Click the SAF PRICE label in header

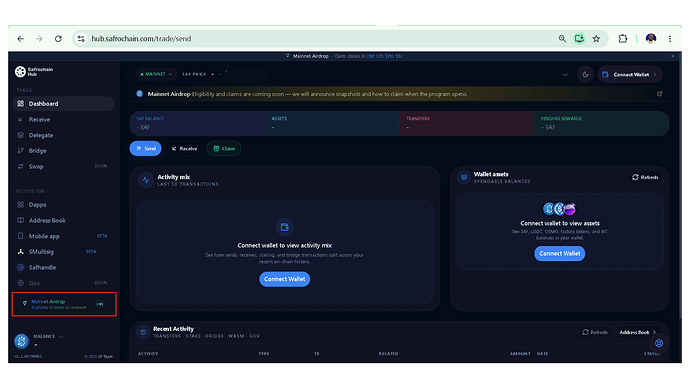click(194, 74)
